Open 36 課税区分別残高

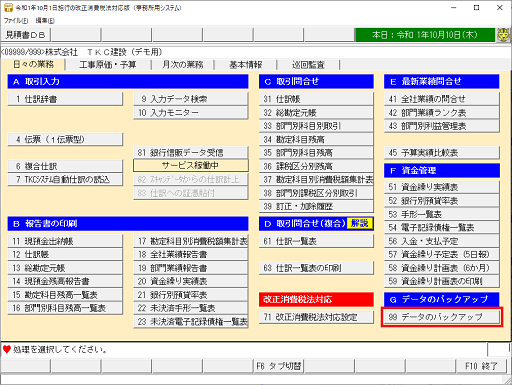point(316,166)
